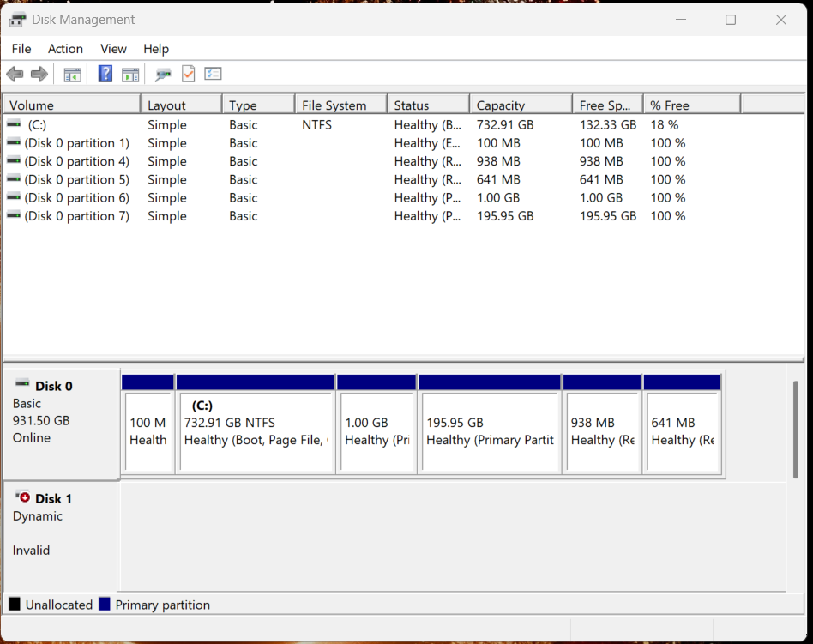Screen dimensions: 813x644
Task: Sort by the % Free column header
Action: coord(690,105)
